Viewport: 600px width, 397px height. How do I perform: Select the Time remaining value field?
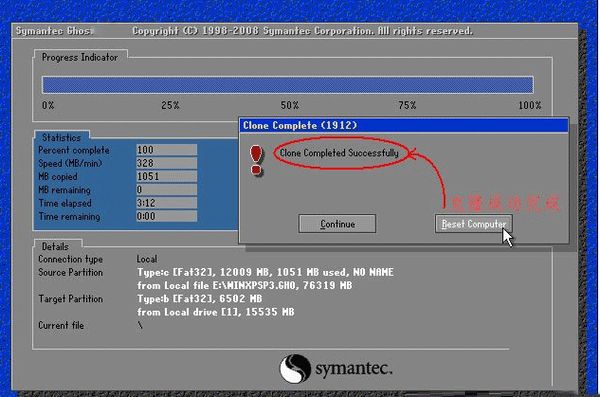(x=166, y=216)
